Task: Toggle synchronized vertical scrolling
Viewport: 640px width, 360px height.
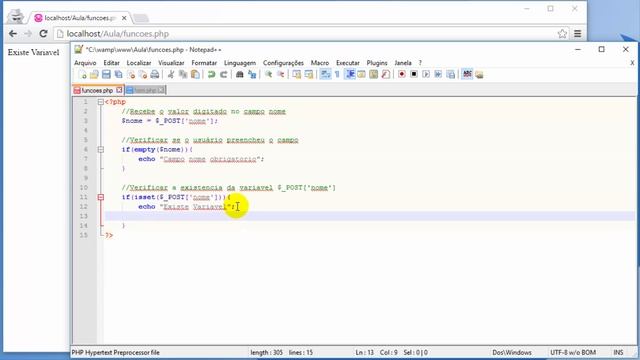Action: point(297,75)
